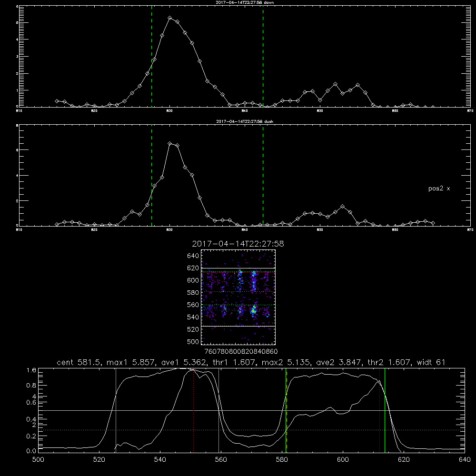This screenshot has height=476, width=476.
Task: Click the '500' x-axis label of bottom plot
Action: [38, 460]
